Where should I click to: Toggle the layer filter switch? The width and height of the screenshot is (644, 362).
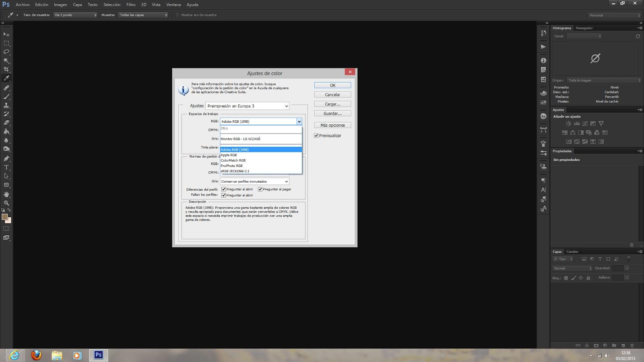point(629,259)
